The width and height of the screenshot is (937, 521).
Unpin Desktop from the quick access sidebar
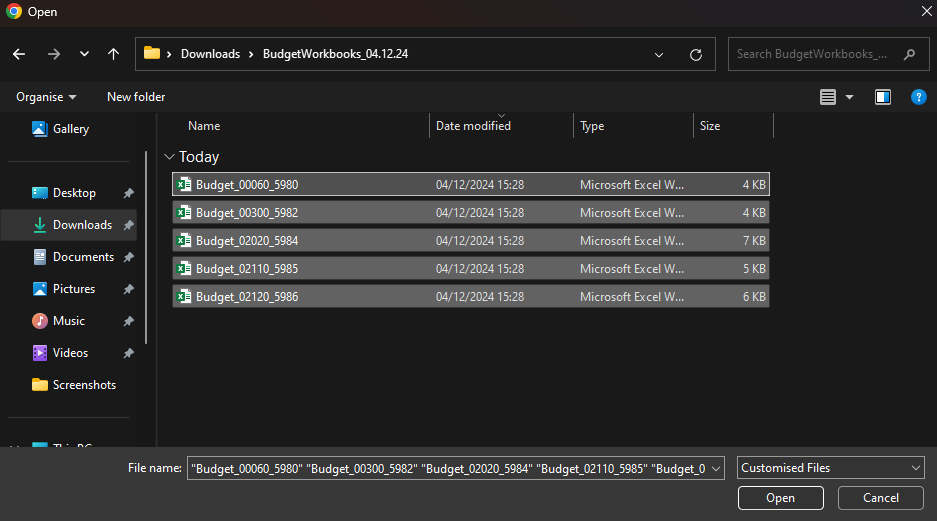coord(128,193)
